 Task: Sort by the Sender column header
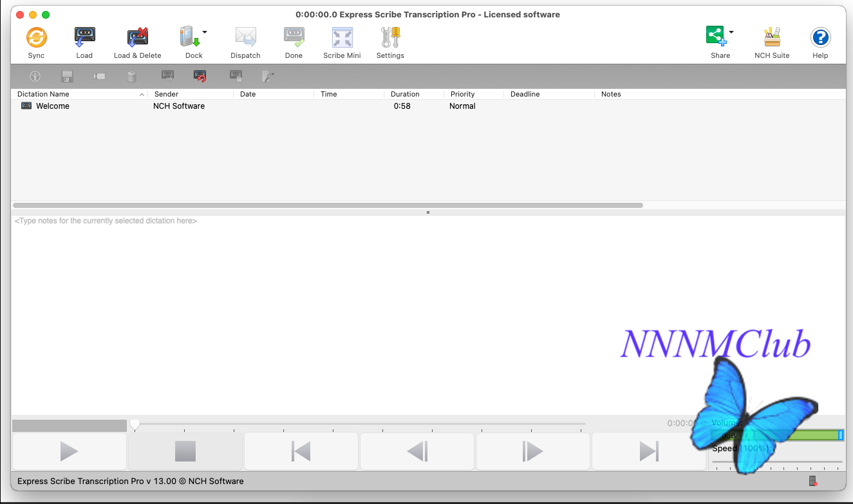coord(167,94)
